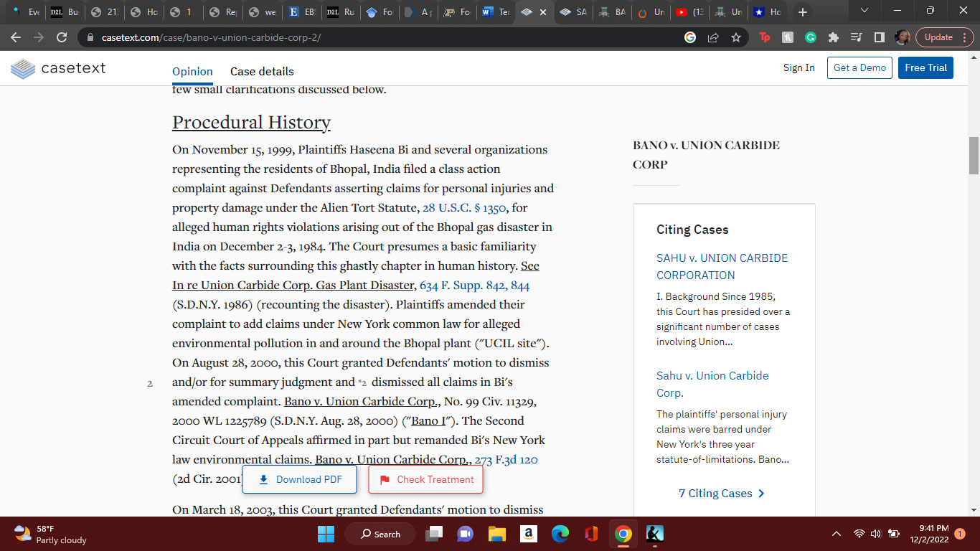Select the Opinion tab
This screenshot has height=551, width=980.
point(192,71)
